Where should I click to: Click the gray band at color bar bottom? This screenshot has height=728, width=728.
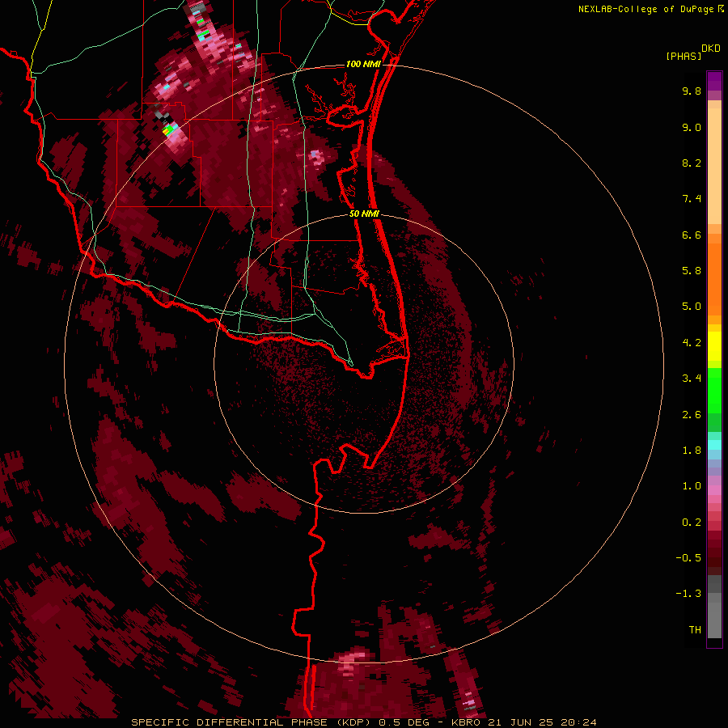pos(714,607)
